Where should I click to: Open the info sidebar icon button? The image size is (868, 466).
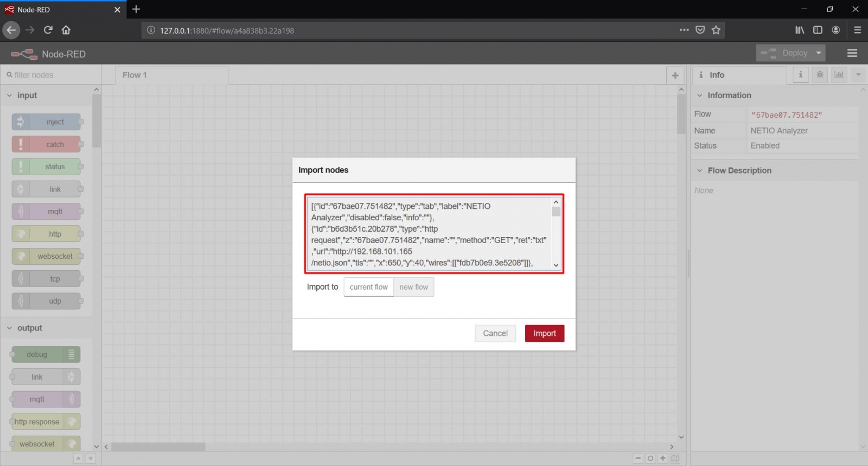point(801,75)
